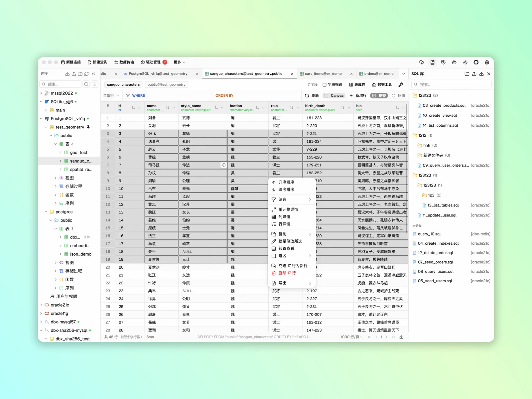The image size is (532, 399).
Task: Toggle light theme sun icon
Action: [x=465, y=62]
